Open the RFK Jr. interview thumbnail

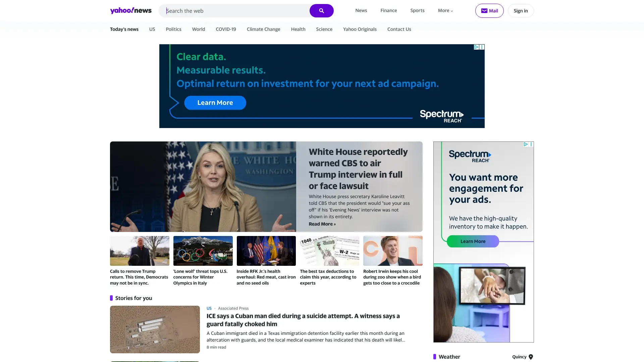tap(266, 251)
